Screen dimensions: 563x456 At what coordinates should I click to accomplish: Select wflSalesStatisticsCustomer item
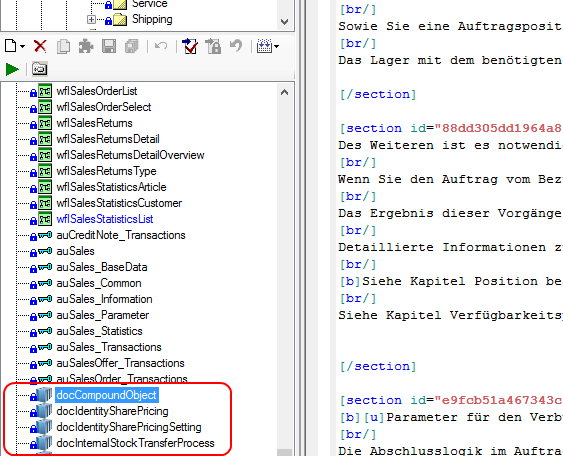[119, 203]
